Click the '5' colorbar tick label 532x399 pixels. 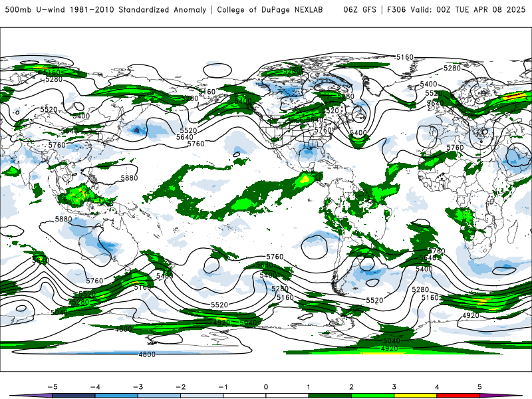tap(479, 387)
